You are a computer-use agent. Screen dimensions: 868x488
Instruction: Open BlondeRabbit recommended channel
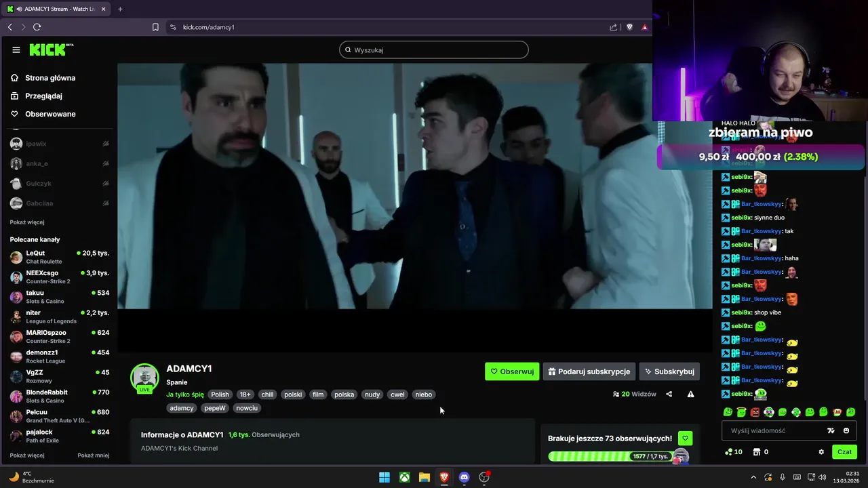[x=60, y=396]
